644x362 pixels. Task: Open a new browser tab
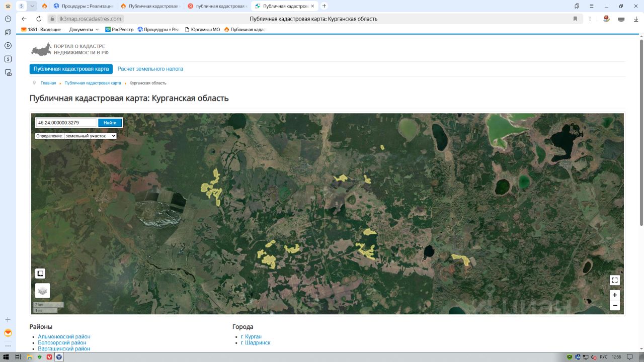tap(324, 6)
